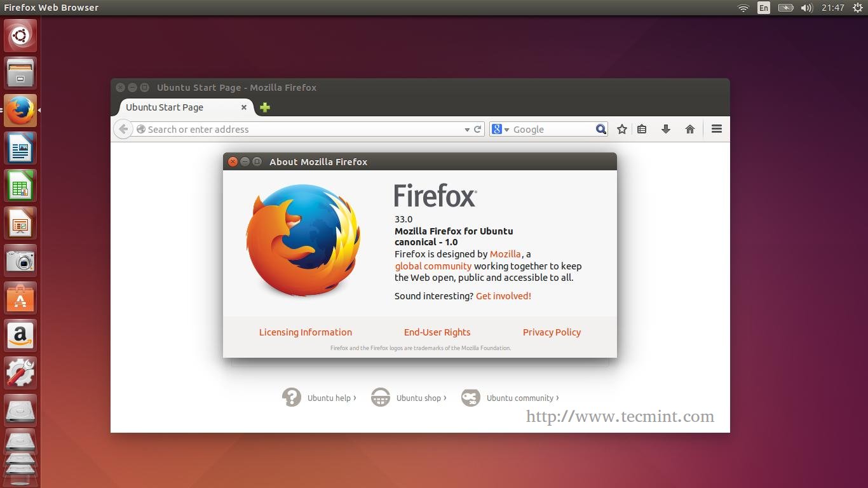This screenshot has height=488, width=868.
Task: Open the system gear session menu
Action: point(857,8)
